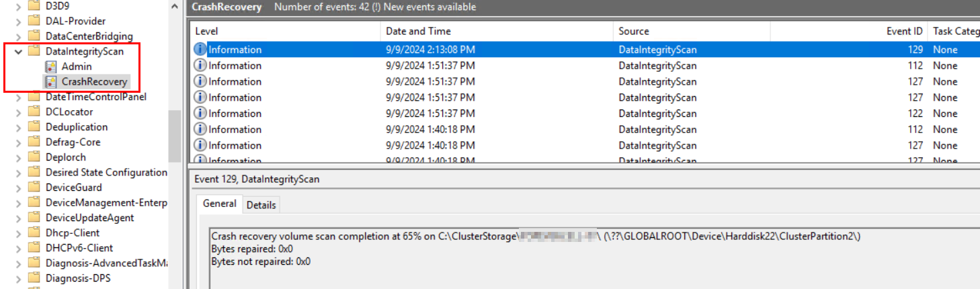Switch to the Details tab

point(261,205)
